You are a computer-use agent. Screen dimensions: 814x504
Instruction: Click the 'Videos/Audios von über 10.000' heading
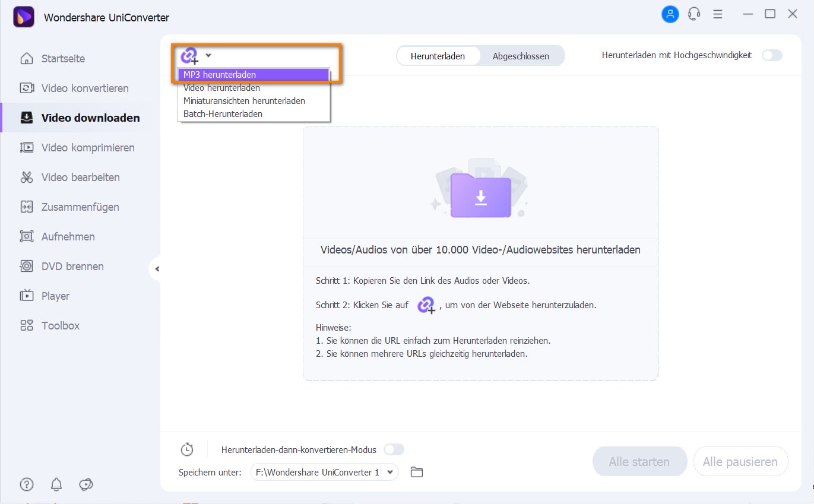[x=480, y=250]
